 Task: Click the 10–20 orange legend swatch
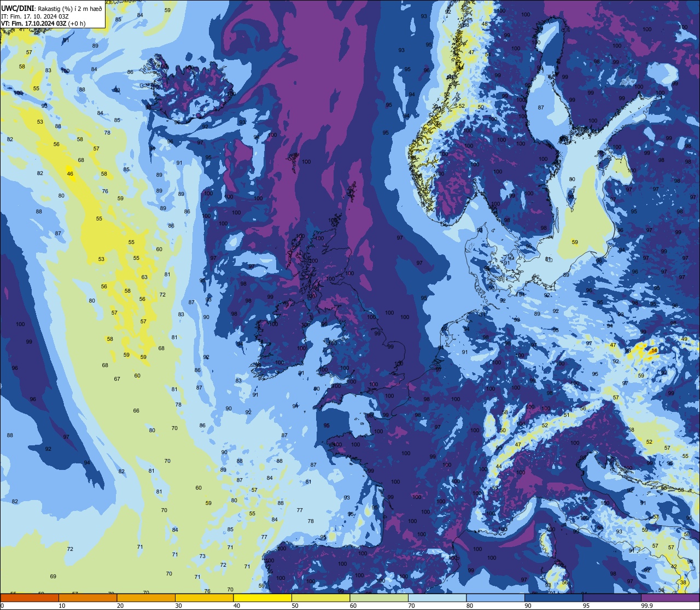pos(87,598)
